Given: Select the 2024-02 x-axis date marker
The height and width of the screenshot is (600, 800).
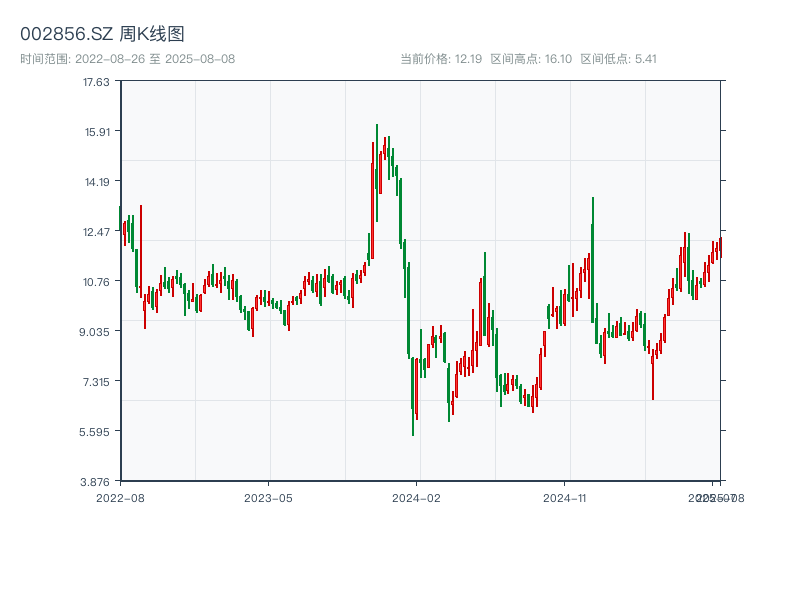Looking at the screenshot, I should pos(417,497).
